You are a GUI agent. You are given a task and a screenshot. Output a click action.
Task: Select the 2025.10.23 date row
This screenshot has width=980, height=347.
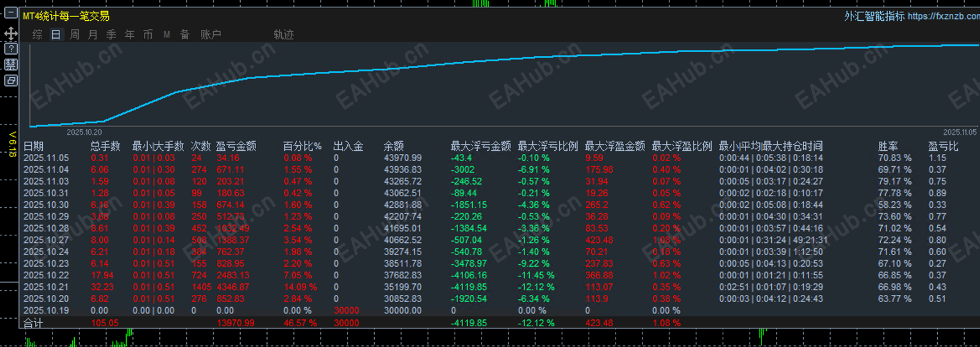(46, 264)
